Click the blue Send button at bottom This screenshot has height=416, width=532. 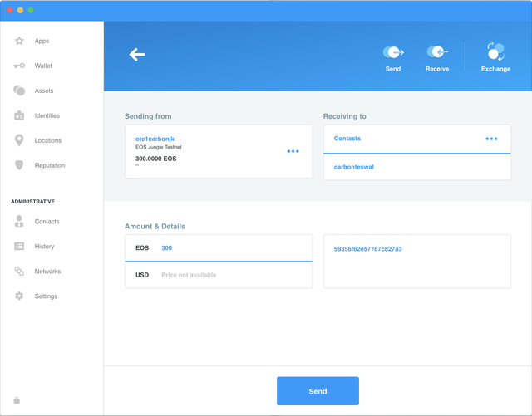pyautogui.click(x=318, y=391)
